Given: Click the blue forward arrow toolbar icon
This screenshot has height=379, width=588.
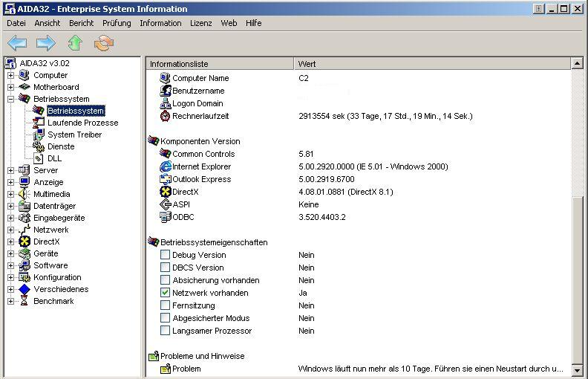Looking at the screenshot, I should 46,43.
